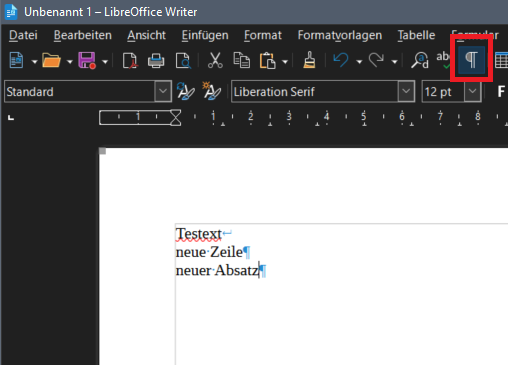Click the Liberation Serif font name field
508x365 pixels.
(314, 91)
